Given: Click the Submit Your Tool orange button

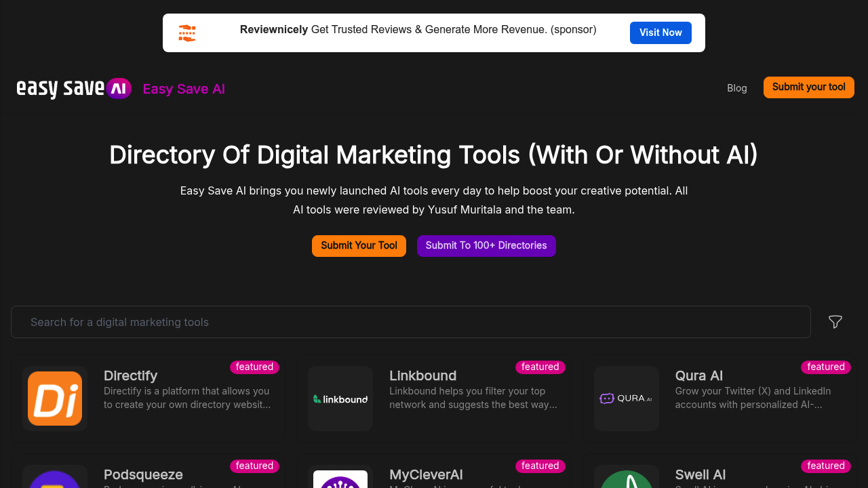Looking at the screenshot, I should coord(359,245).
